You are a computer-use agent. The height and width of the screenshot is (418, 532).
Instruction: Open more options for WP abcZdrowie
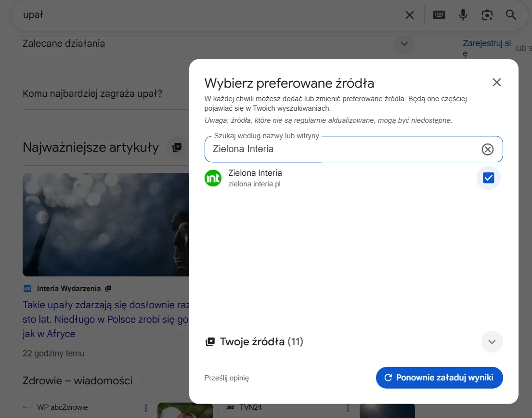click(146, 408)
